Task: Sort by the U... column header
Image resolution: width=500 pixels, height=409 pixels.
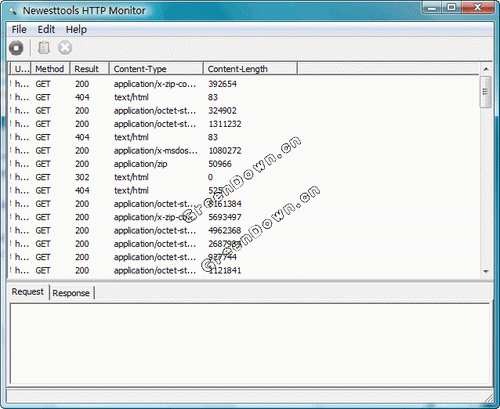Action: (x=21, y=69)
